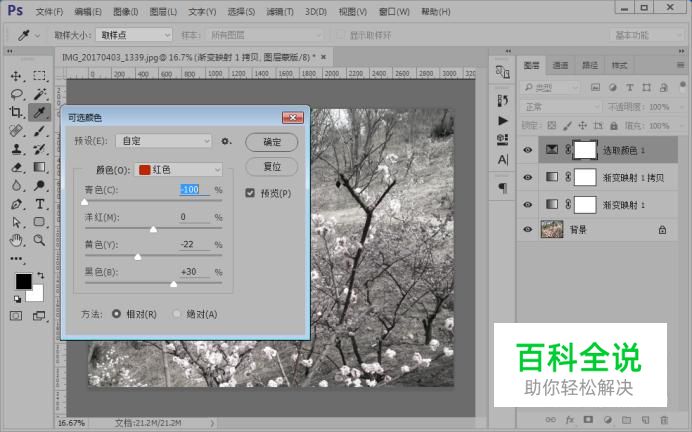Screen dimensions: 692x432
Task: Select the Lasso tool
Action: tap(17, 94)
